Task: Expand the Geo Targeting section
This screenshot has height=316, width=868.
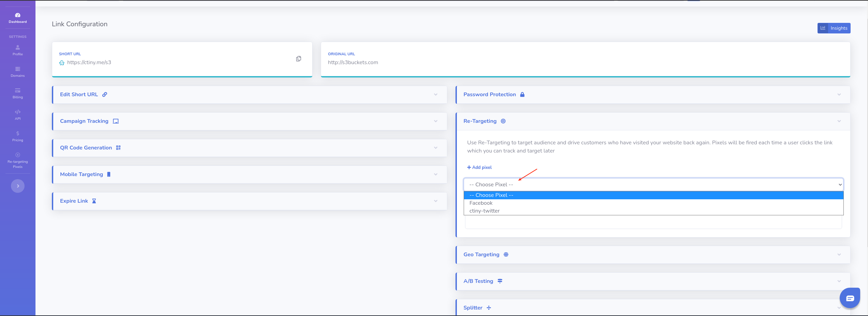Action: [x=653, y=255]
